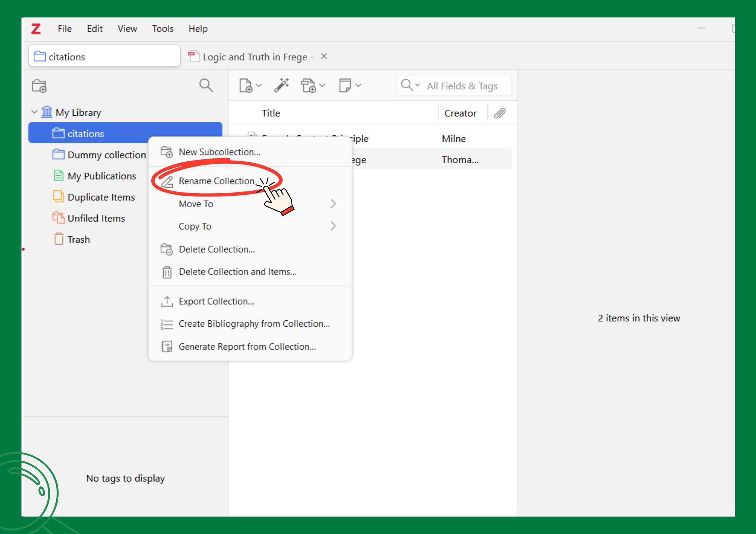The width and height of the screenshot is (756, 534).
Task: Minimize the Zotero window
Action: (x=701, y=28)
